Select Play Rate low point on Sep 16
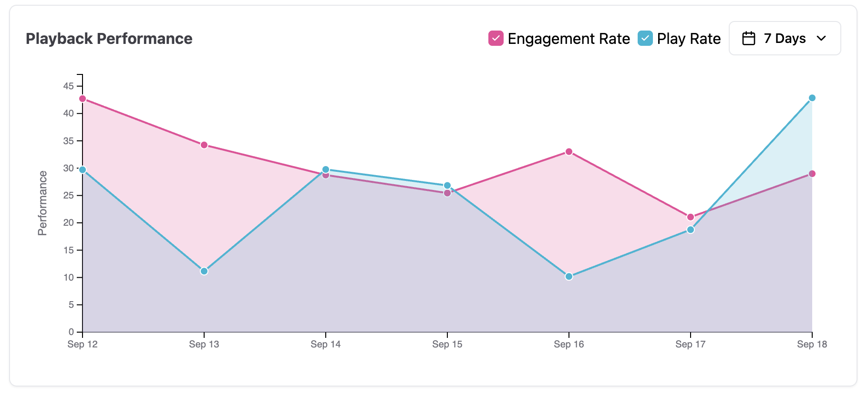Screen dimensions: 868x398 pos(569,276)
